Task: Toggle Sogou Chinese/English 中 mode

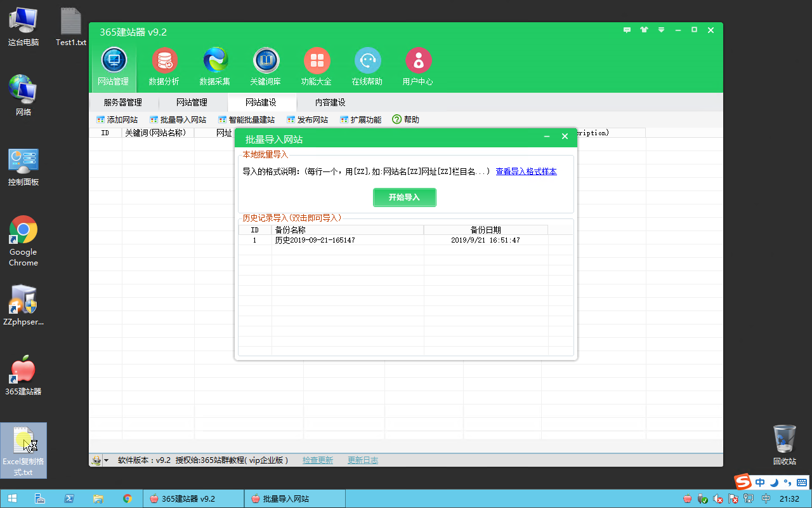Action: click(760, 482)
